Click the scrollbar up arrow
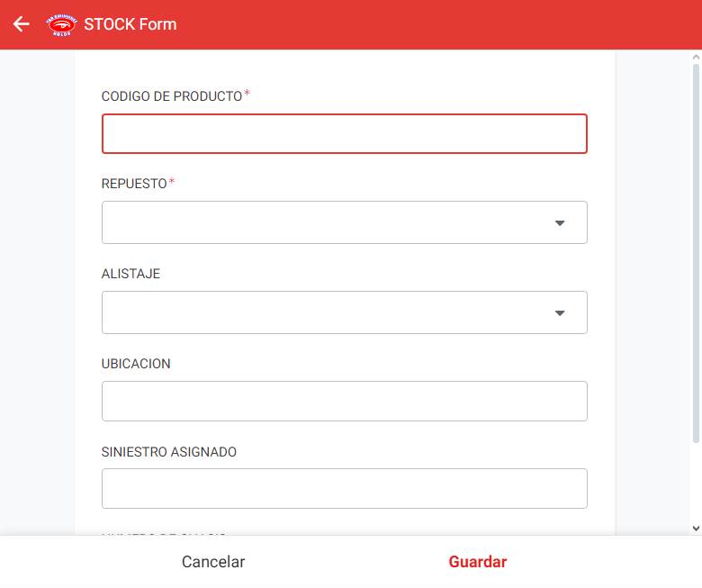The image size is (702, 588). click(x=696, y=58)
